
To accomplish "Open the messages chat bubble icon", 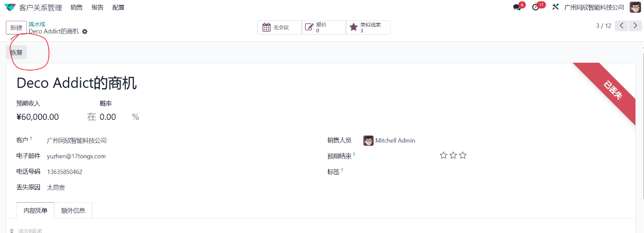I will tap(517, 7).
